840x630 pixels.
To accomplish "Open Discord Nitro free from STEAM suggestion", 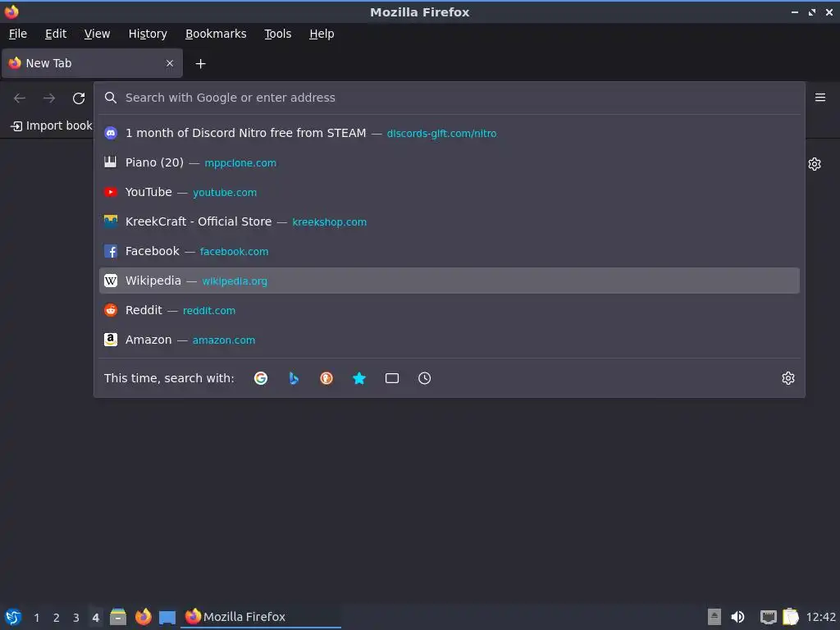I will coord(450,133).
